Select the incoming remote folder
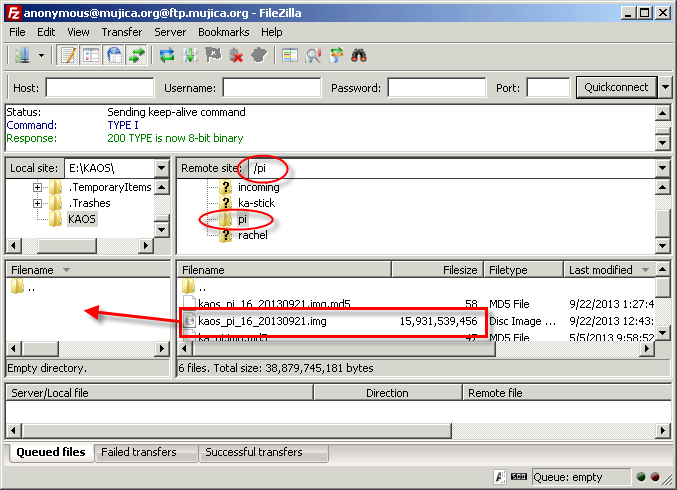Screen dimensions: 677x490 [x=259, y=187]
